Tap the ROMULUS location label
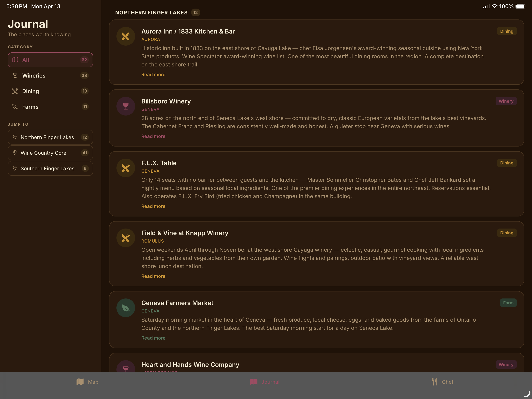The image size is (532, 399). [152, 241]
